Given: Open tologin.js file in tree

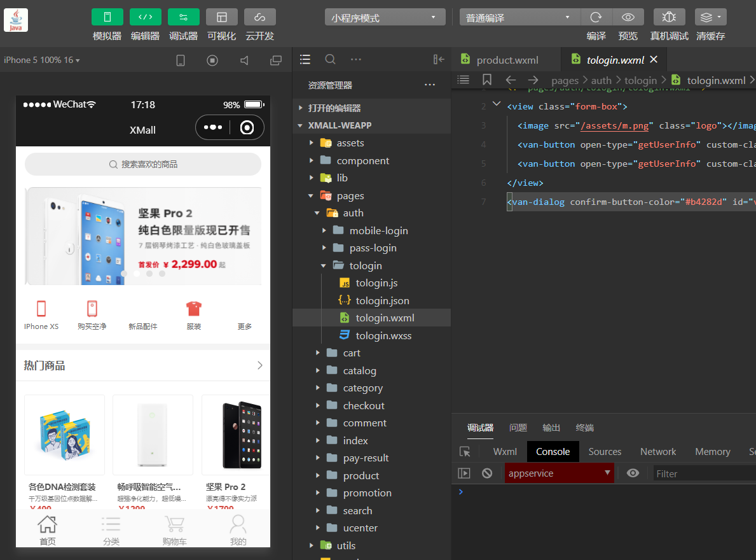Looking at the screenshot, I should (x=376, y=283).
